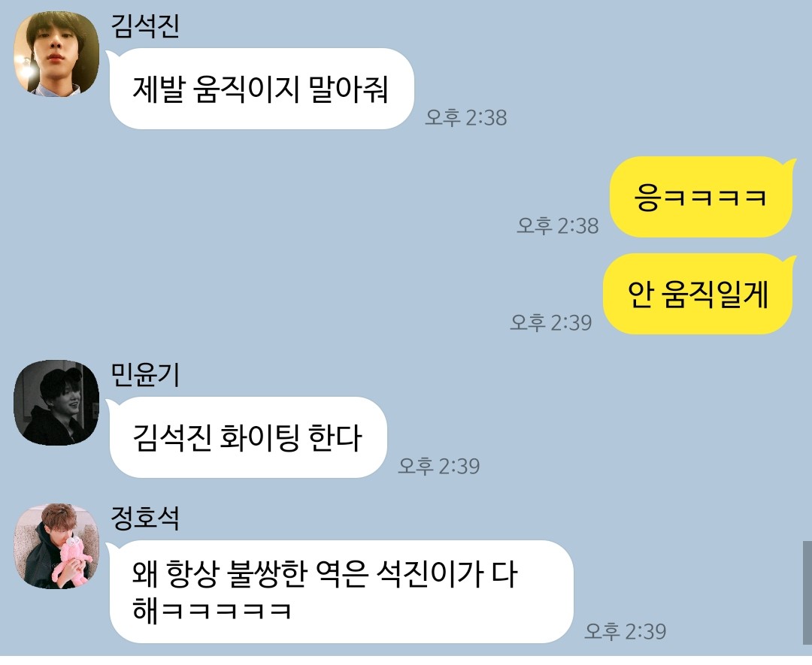Click the 오후 2:38 timestamp beside 김석진's message
The image size is (812, 665).
point(466,117)
